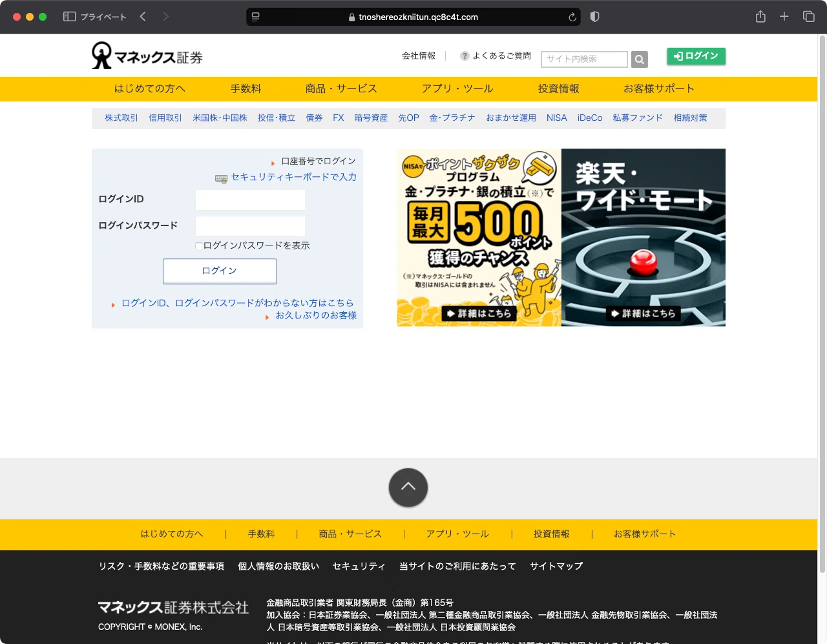The image size is (827, 644).
Task: Open the 手数料 menu in yellow top bar
Action: 246,89
